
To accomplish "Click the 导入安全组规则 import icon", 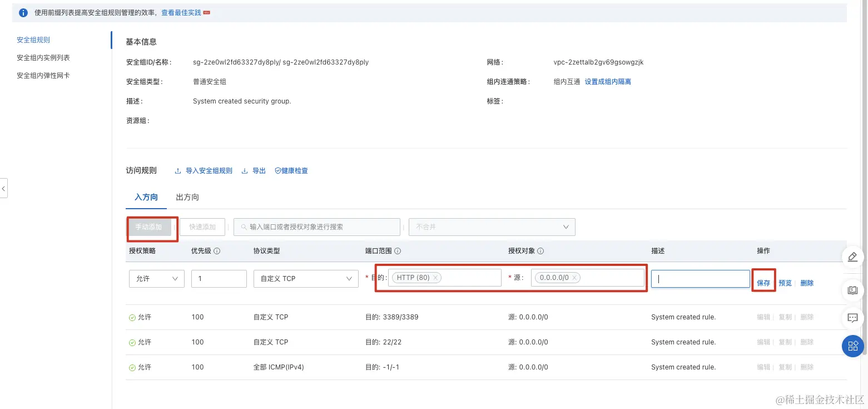I will (178, 171).
